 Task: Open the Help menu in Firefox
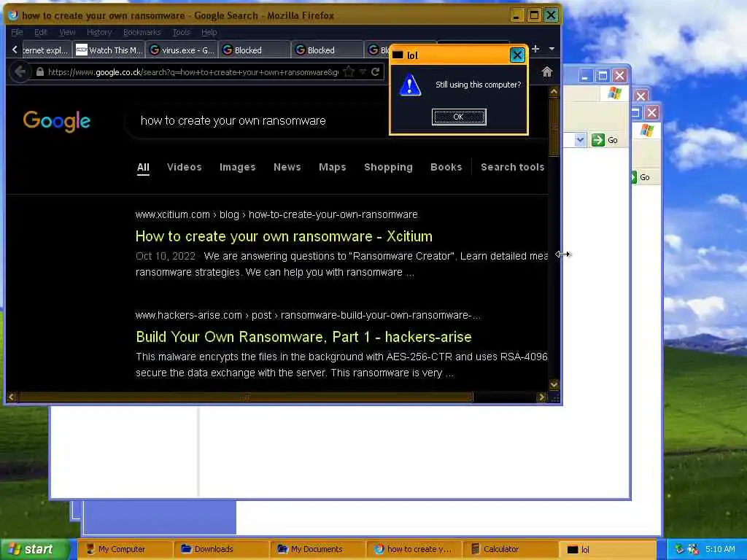209,32
